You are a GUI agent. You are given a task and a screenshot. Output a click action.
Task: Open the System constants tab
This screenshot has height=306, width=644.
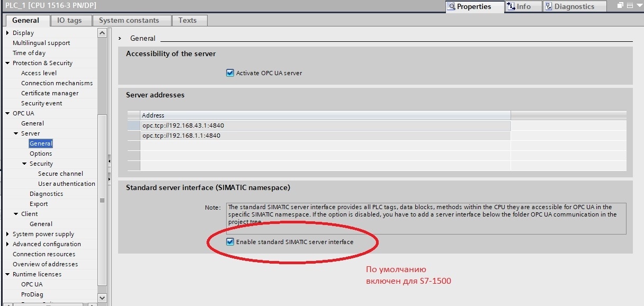pyautogui.click(x=129, y=20)
